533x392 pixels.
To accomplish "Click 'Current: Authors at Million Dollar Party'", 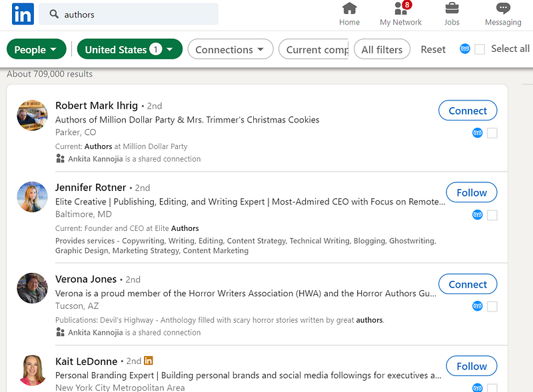I will tap(121, 146).
